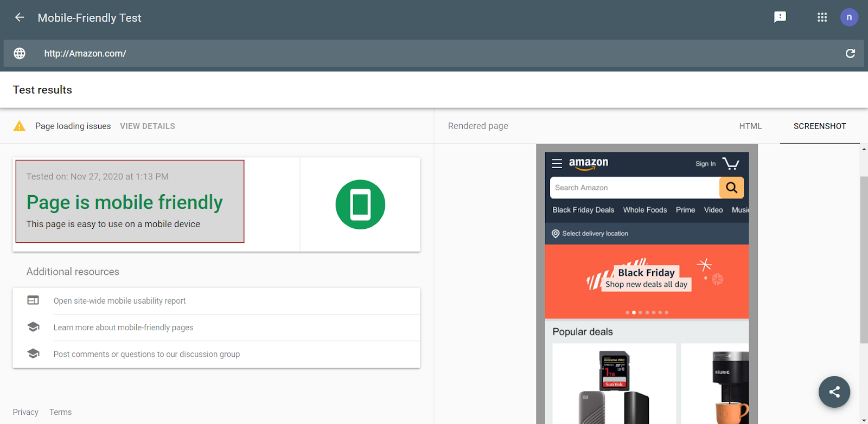Open the Terms link
The width and height of the screenshot is (868, 424).
click(60, 412)
